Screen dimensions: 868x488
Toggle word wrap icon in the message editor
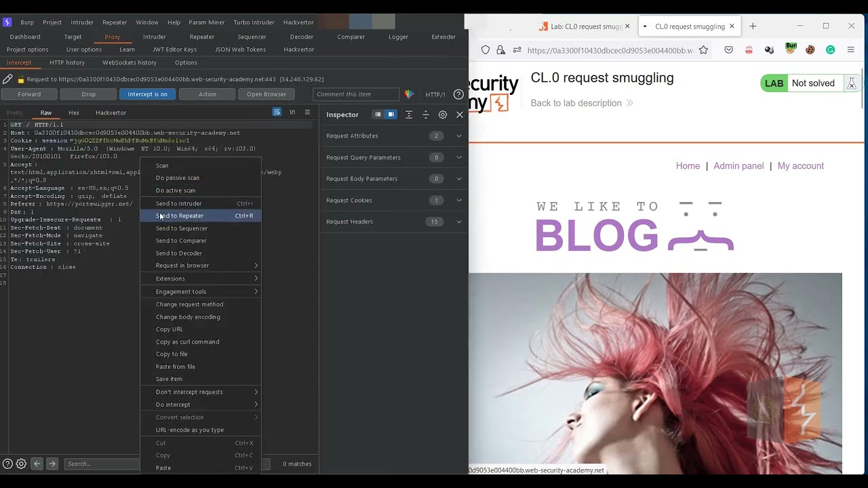pyautogui.click(x=277, y=113)
